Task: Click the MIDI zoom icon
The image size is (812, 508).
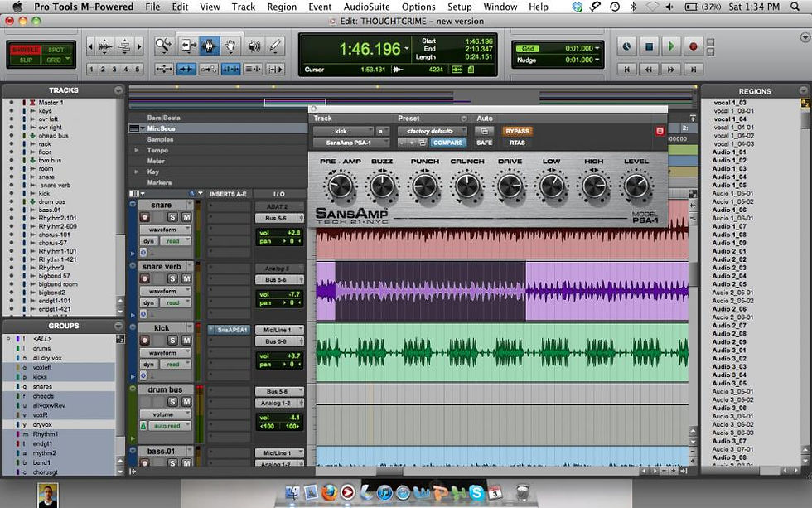Action: [x=124, y=46]
